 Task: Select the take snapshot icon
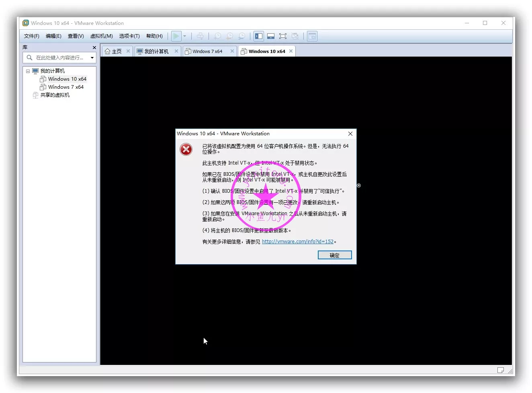pyautogui.click(x=217, y=36)
